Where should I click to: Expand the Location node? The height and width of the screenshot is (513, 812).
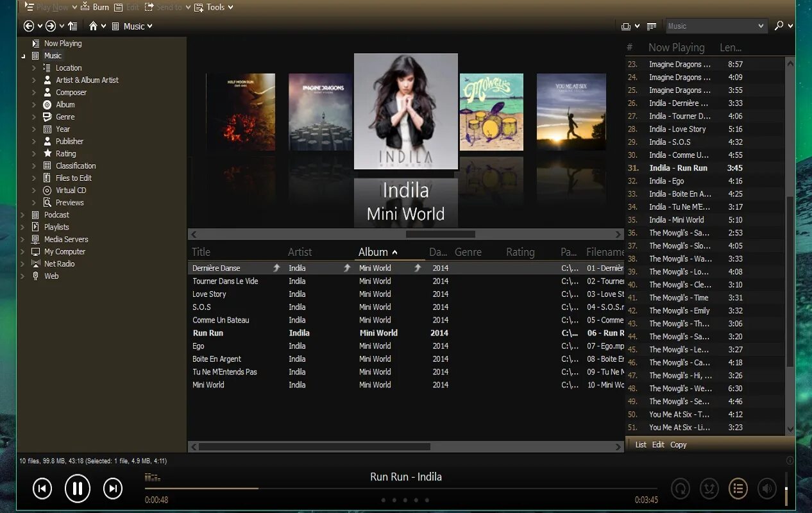[34, 68]
